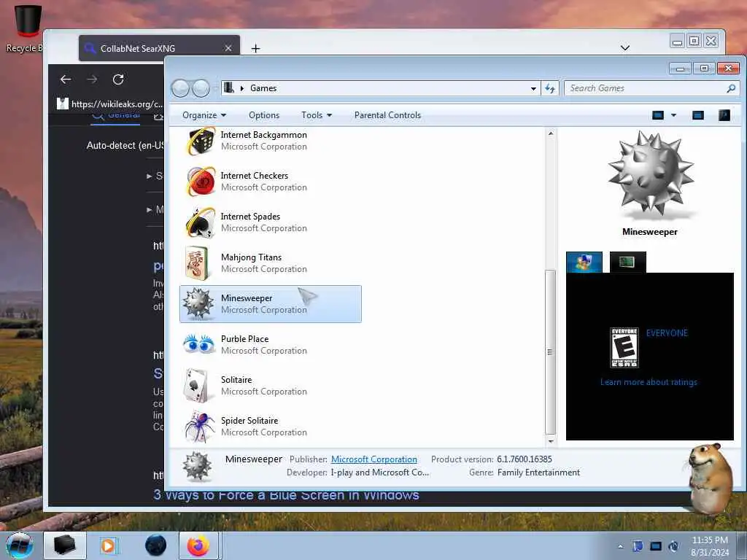Click the scroll up arrow in games list
The image size is (747, 560).
tap(550, 134)
